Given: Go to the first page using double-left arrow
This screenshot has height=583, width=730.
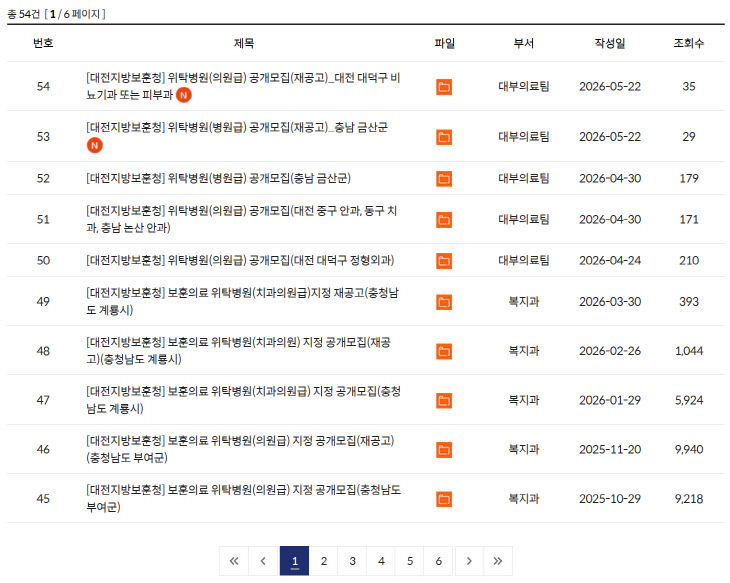Looking at the screenshot, I should pos(234,561).
